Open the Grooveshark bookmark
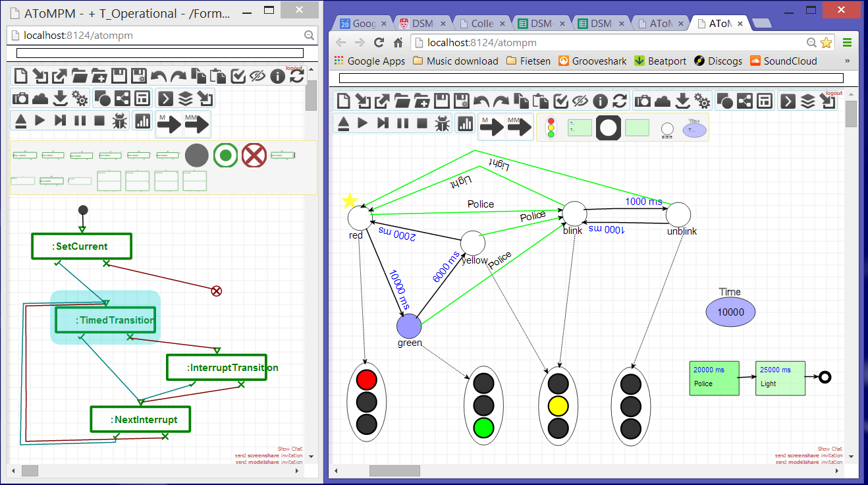The image size is (868, 485). pos(593,61)
